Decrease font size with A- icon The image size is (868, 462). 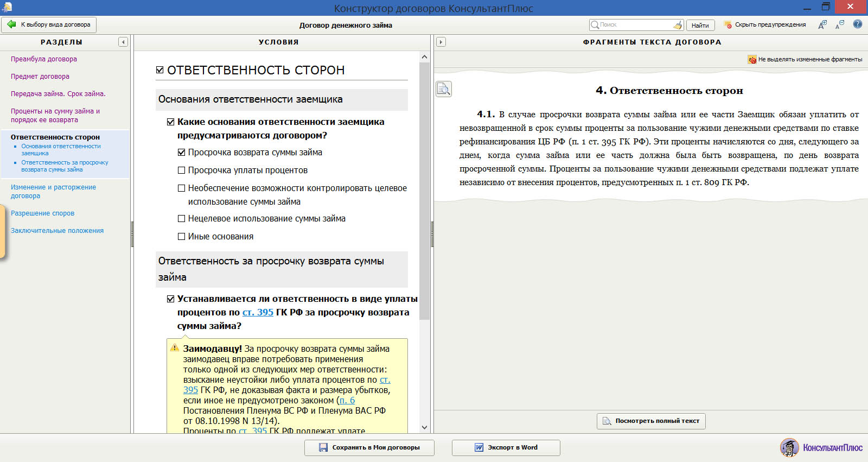(x=840, y=24)
